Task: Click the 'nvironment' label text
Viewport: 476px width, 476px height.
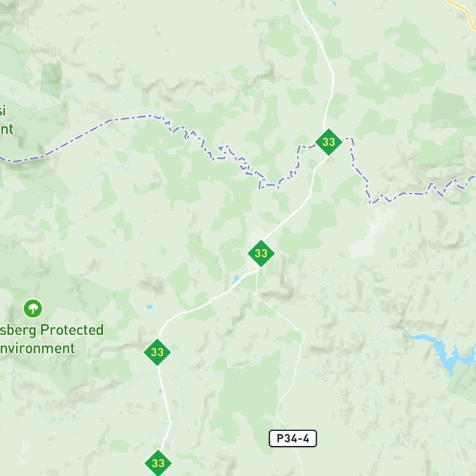Action: pyautogui.click(x=37, y=348)
